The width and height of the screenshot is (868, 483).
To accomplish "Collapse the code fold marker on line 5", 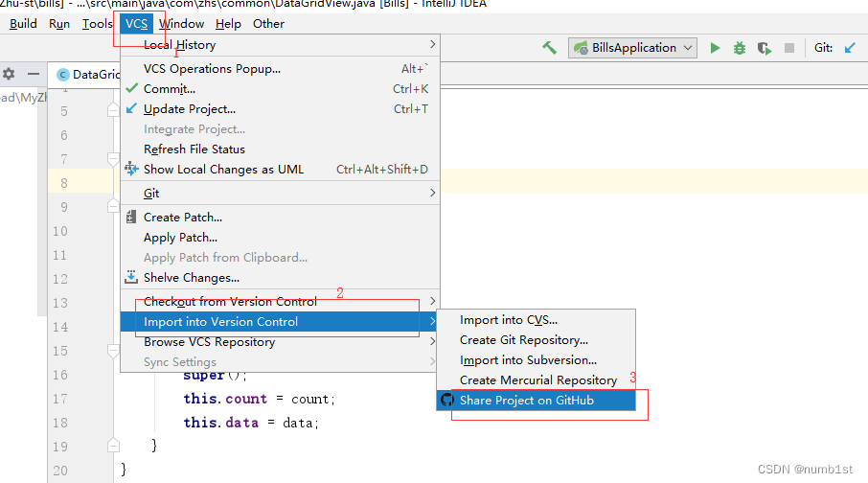I will click(113, 111).
